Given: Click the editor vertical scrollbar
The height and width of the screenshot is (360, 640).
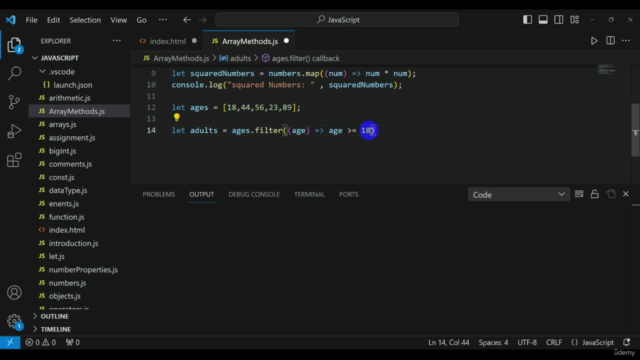Looking at the screenshot, I should [x=635, y=130].
